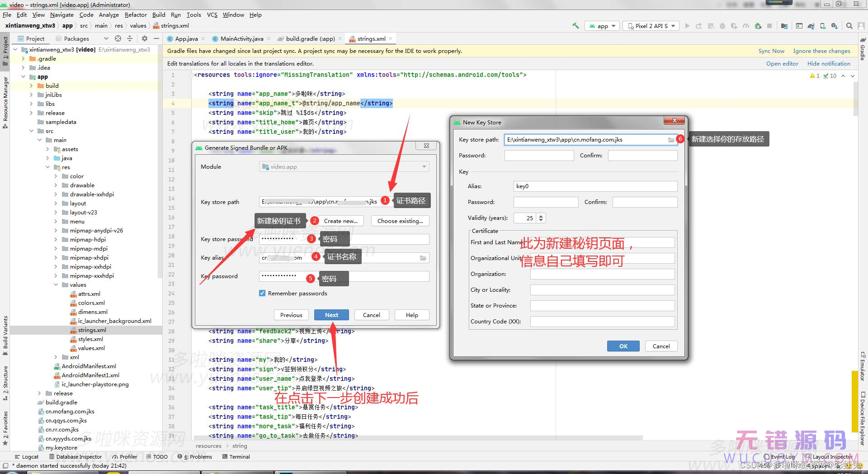Switch to the MainActivity.java tab

241,38
